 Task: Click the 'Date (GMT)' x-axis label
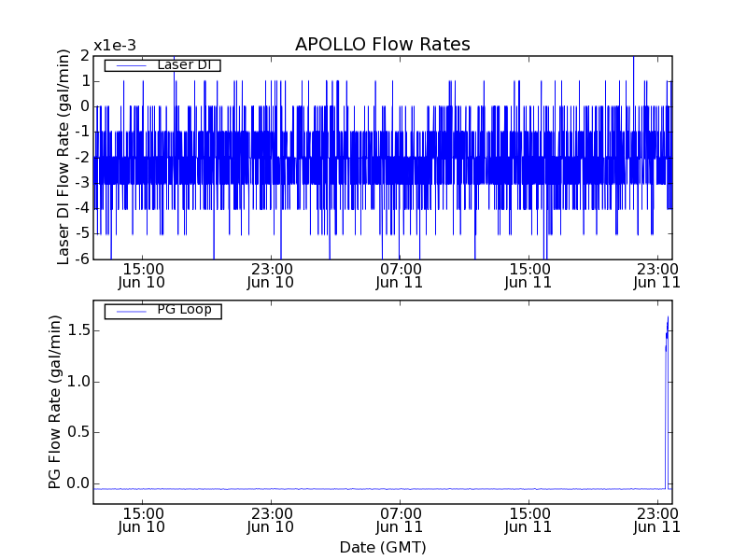pyautogui.click(x=383, y=547)
